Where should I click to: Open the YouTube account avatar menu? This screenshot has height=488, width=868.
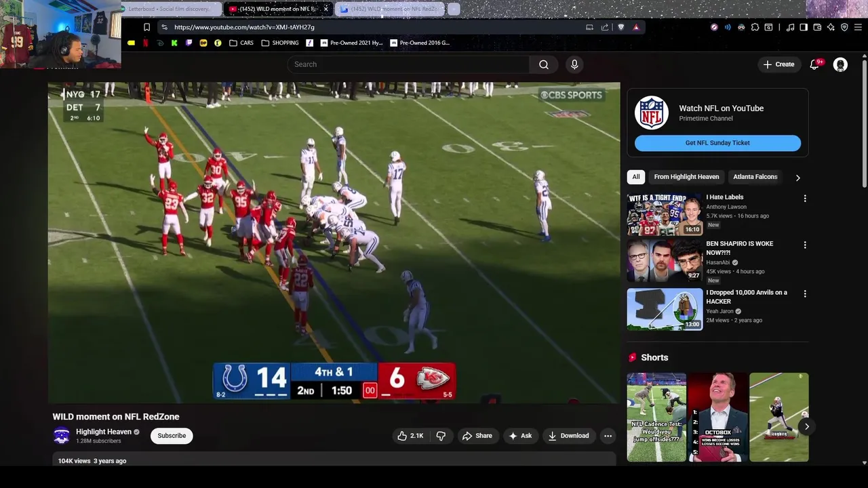click(840, 64)
